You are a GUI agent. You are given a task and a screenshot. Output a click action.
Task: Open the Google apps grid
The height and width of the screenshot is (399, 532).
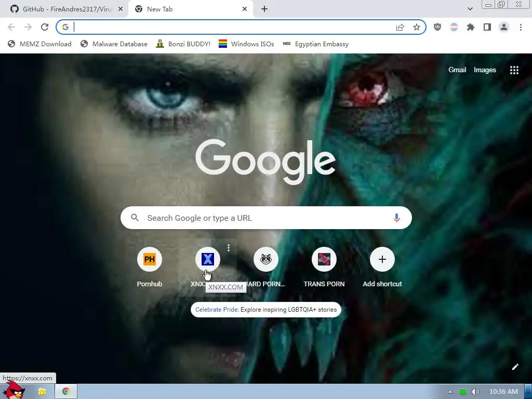(x=514, y=70)
